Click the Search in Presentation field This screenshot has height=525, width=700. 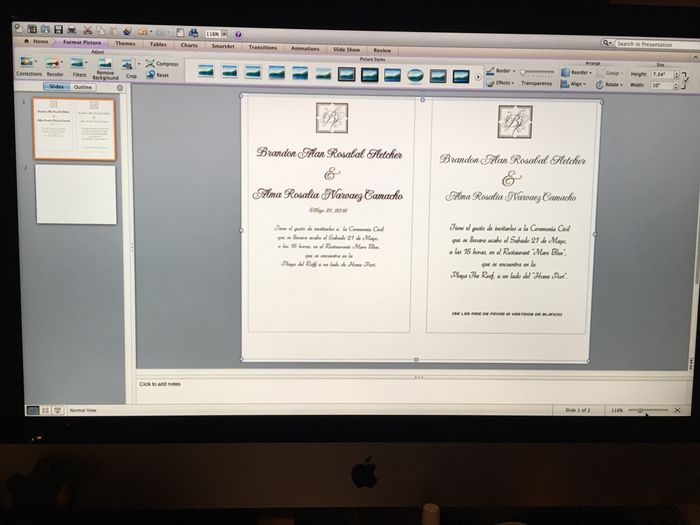click(x=655, y=44)
